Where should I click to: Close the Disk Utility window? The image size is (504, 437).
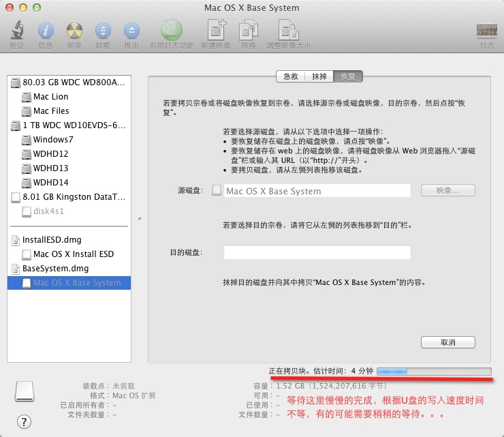pyautogui.click(x=10, y=7)
